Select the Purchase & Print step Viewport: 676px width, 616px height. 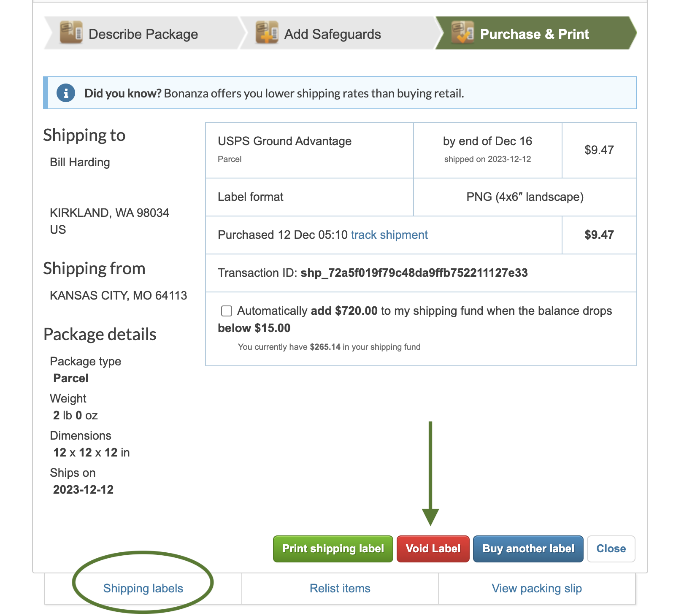(x=535, y=33)
